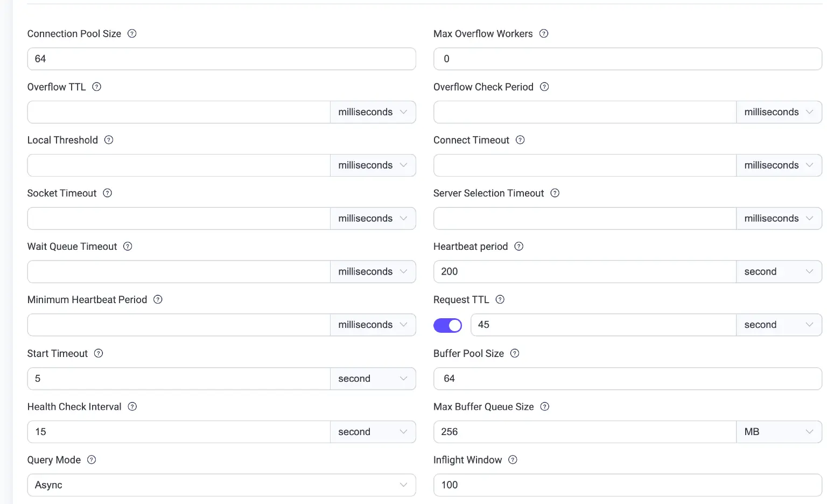The width and height of the screenshot is (827, 504).
Task: Click the Local Threshold help icon
Action: coord(109,140)
